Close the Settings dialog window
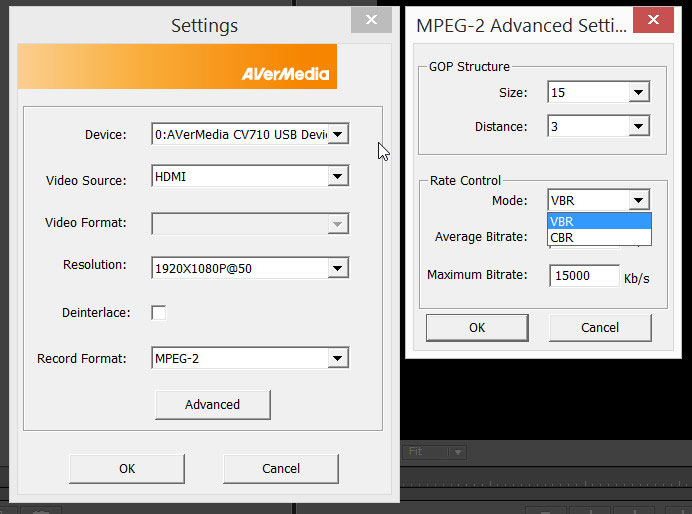Screen dimensions: 692x514 pyautogui.click(x=371, y=19)
